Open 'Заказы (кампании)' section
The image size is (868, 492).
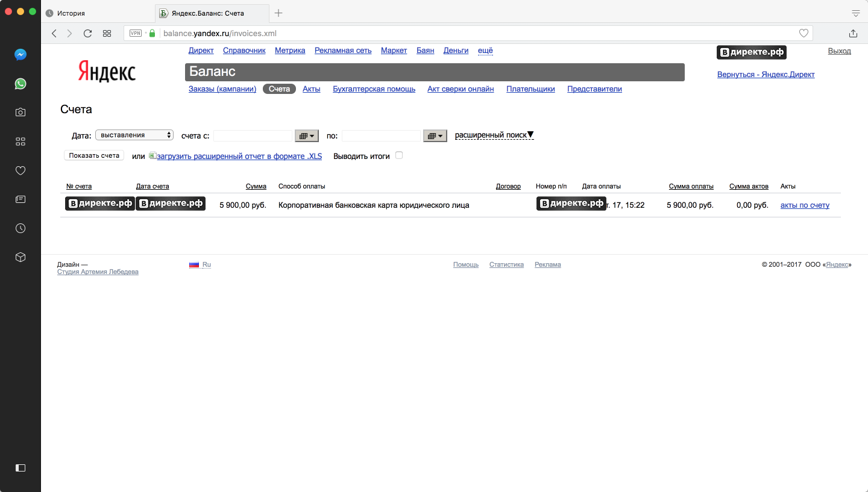pyautogui.click(x=222, y=89)
